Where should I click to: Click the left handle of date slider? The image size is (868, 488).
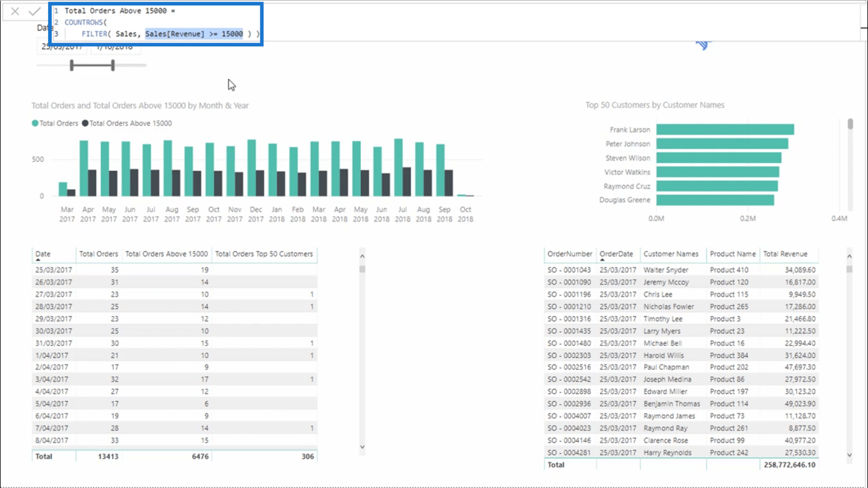point(72,66)
